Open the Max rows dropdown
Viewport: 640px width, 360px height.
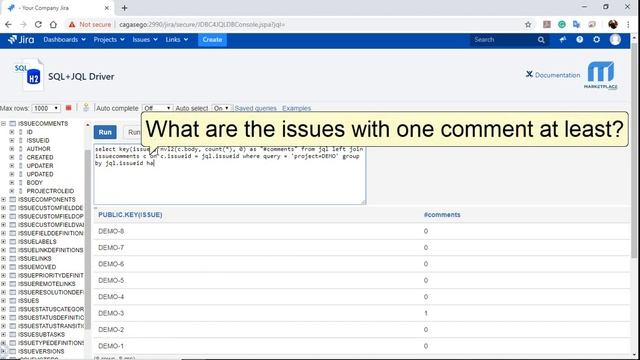[x=46, y=108]
